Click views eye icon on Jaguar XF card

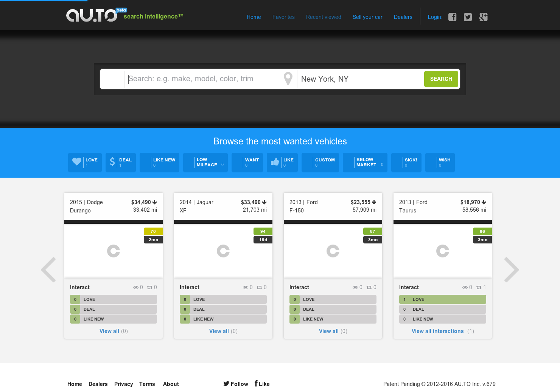coord(245,287)
